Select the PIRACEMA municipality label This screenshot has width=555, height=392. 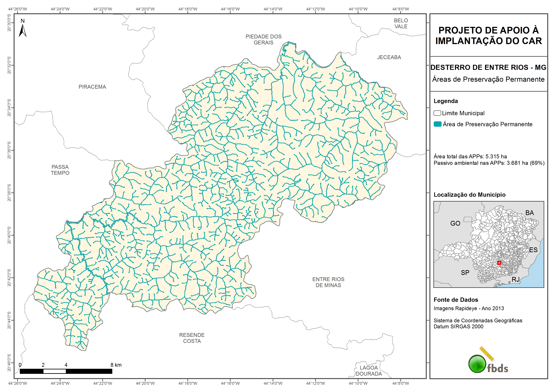point(92,87)
